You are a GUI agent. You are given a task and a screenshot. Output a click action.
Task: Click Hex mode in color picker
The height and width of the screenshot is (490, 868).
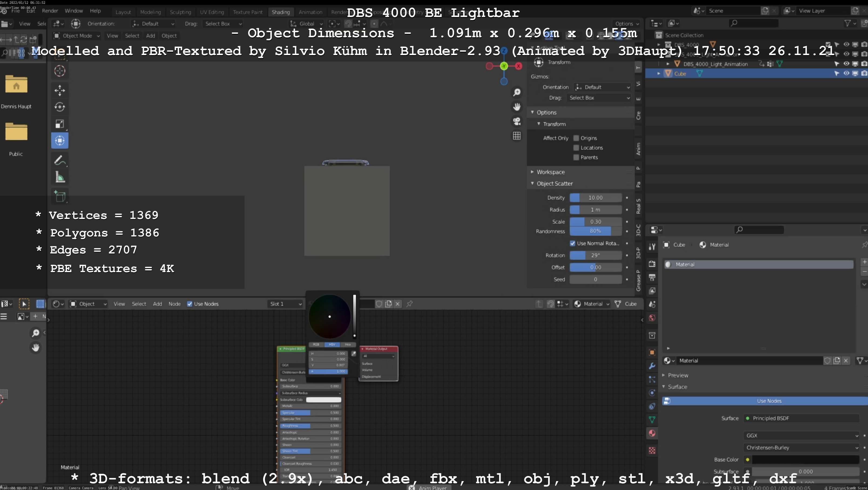[x=348, y=344]
